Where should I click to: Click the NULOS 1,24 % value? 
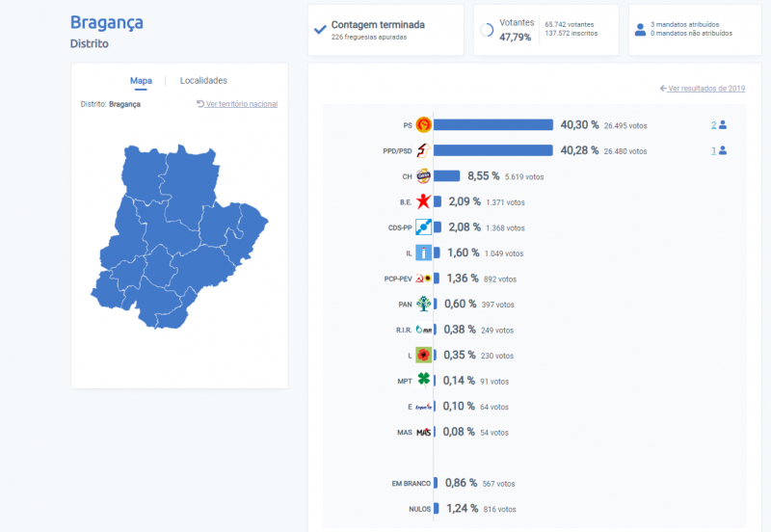coord(463,509)
